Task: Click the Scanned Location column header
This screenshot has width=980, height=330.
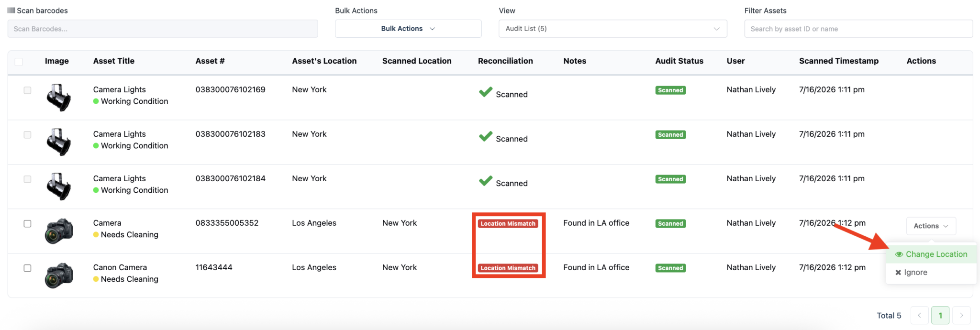Action: [x=417, y=61]
